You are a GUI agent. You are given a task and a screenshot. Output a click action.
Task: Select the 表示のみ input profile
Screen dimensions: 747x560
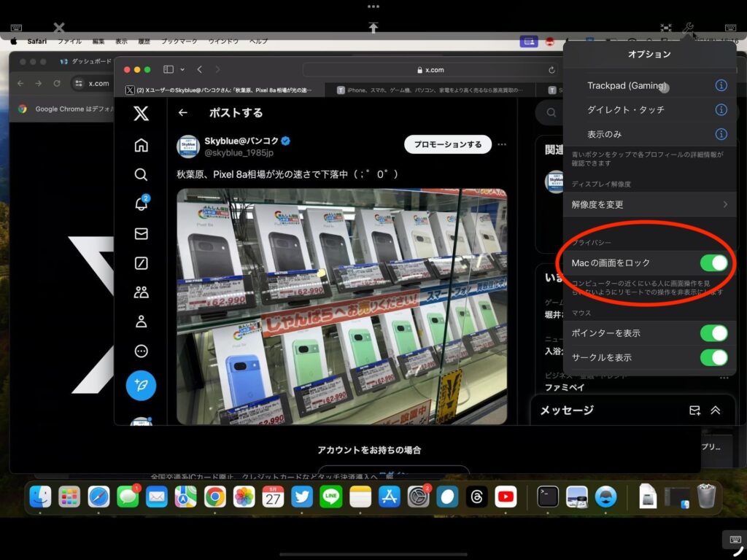pyautogui.click(x=605, y=134)
